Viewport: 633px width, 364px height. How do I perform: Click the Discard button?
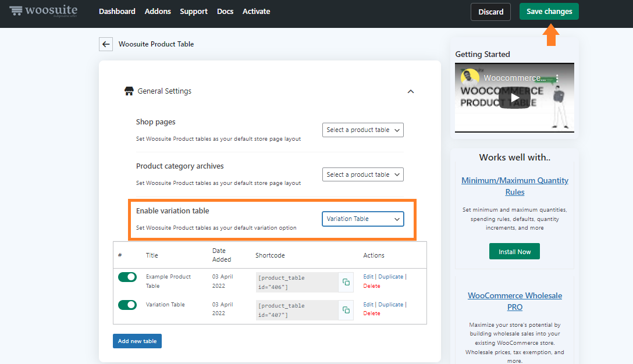[490, 12]
